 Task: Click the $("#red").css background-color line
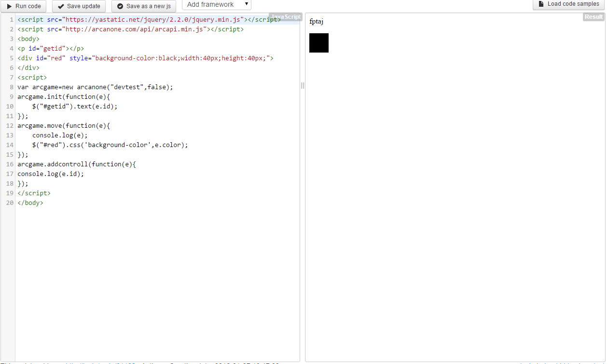coord(110,145)
